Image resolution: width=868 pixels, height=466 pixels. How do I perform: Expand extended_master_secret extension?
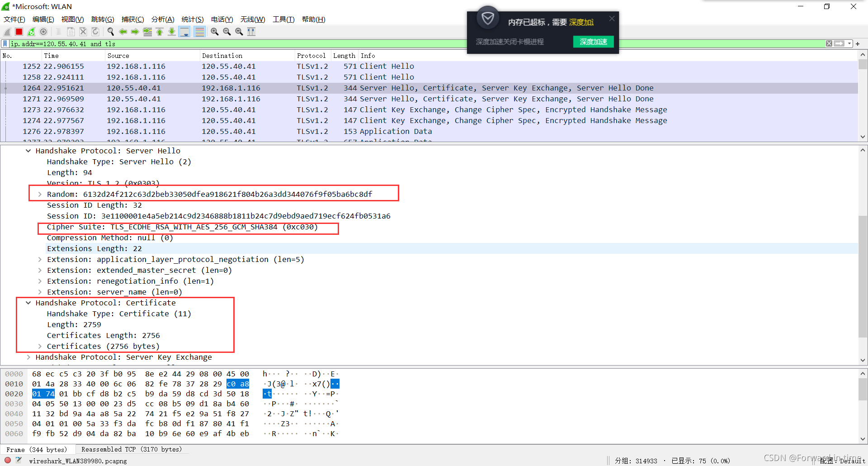point(40,270)
